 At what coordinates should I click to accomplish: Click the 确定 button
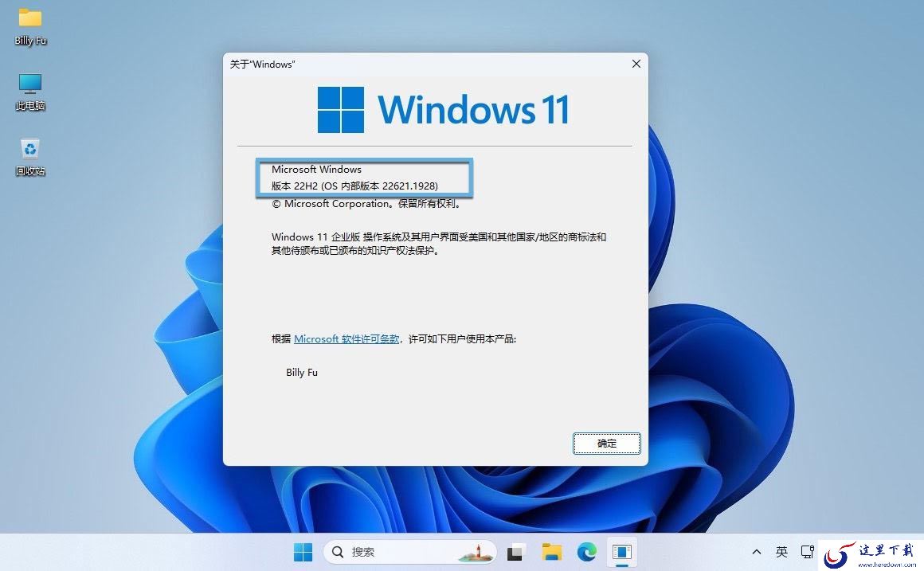606,443
